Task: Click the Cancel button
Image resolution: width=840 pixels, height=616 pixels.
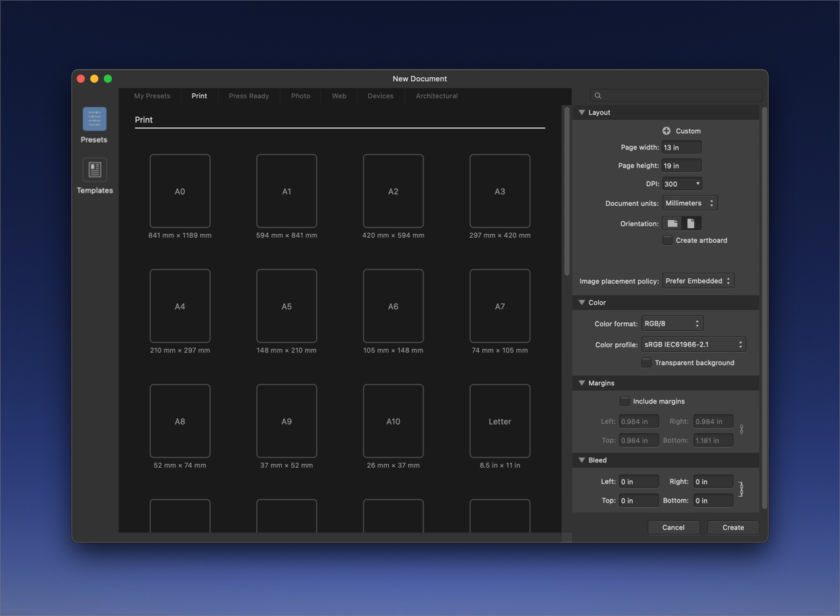Action: (673, 527)
